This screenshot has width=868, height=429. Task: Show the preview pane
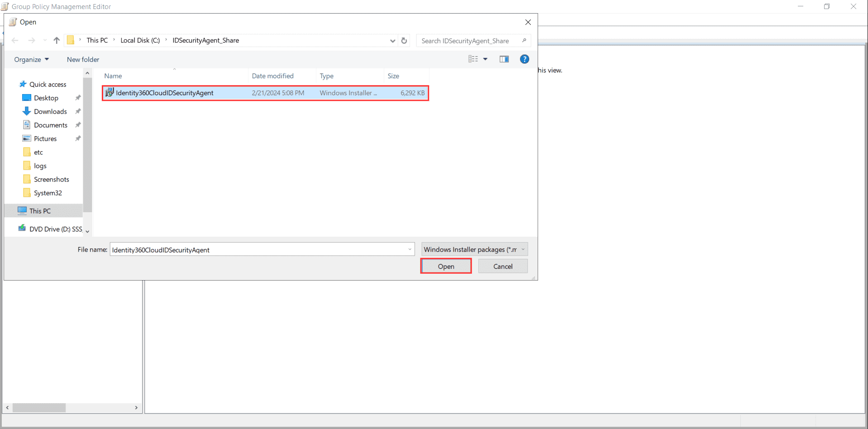504,59
